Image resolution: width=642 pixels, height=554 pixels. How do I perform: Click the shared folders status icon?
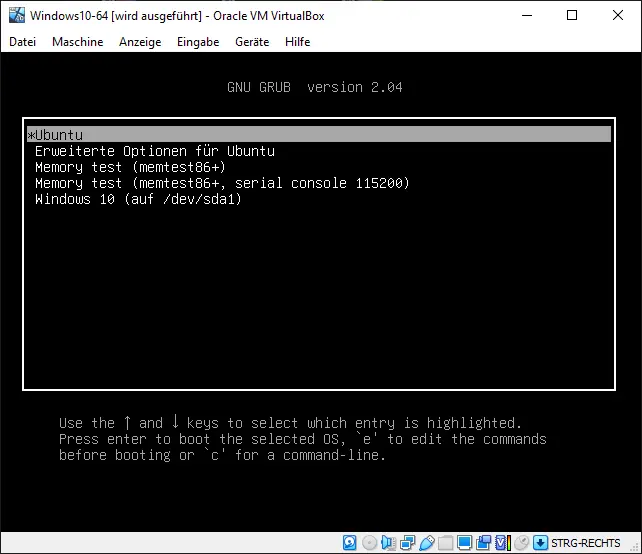(446, 543)
